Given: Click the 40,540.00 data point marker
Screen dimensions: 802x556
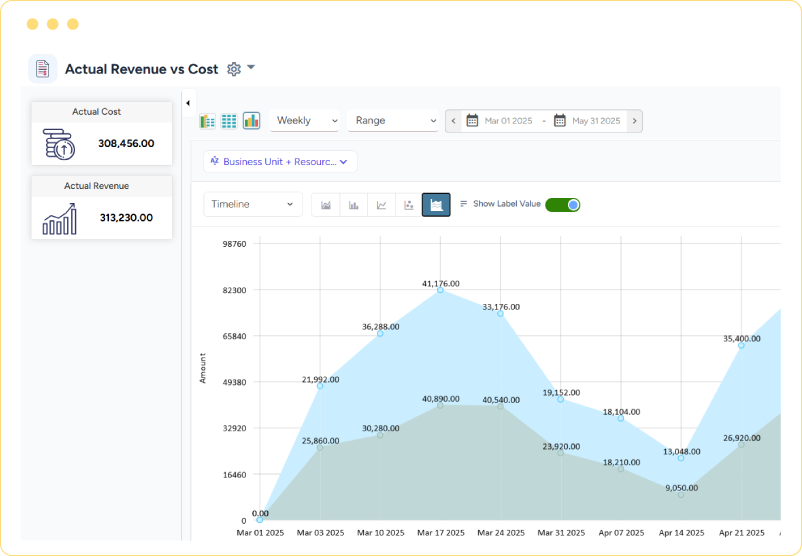Looking at the screenshot, I should (x=500, y=407).
